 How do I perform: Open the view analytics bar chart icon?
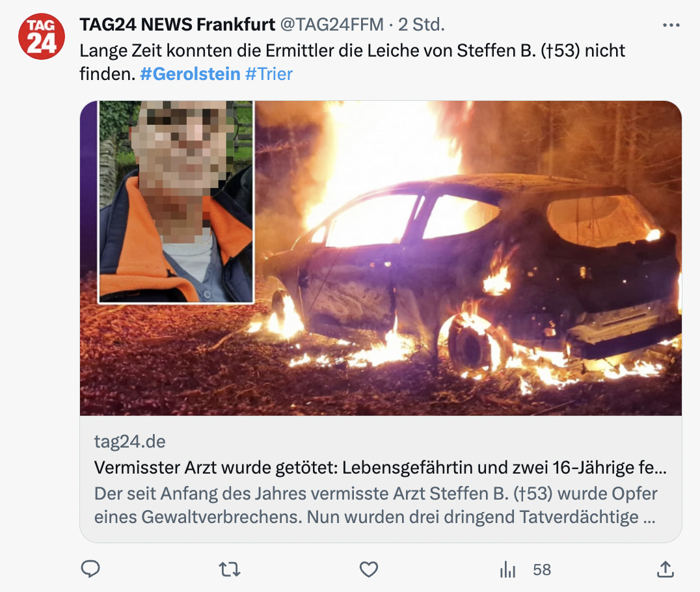point(507,570)
